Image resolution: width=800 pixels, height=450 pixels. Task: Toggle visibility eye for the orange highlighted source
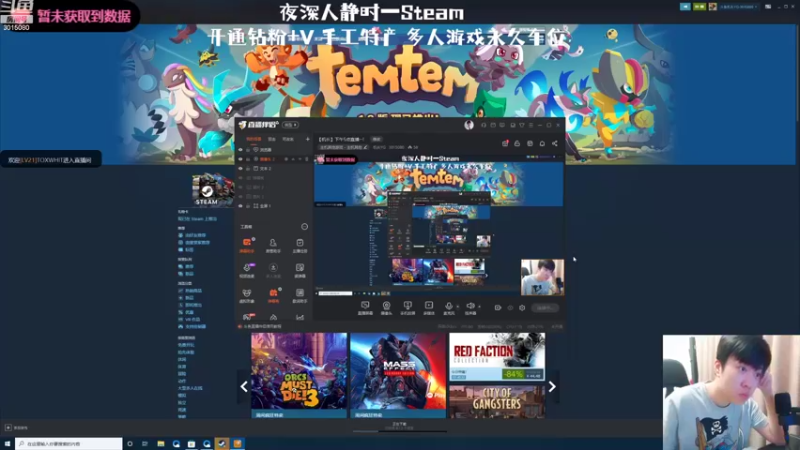[x=241, y=159]
